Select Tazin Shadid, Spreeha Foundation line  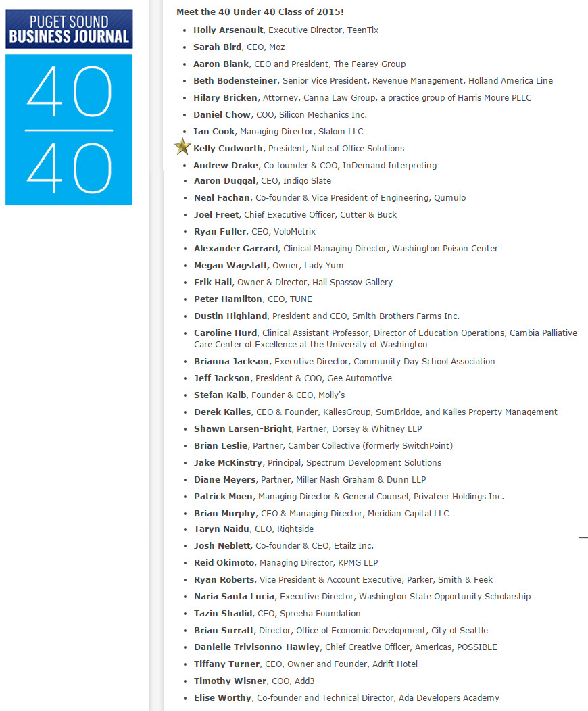coord(277,614)
